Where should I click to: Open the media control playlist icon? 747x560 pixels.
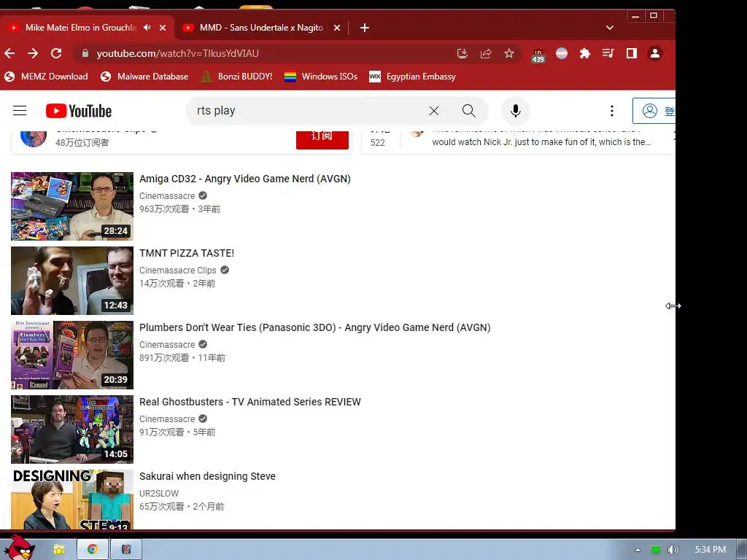[x=608, y=53]
